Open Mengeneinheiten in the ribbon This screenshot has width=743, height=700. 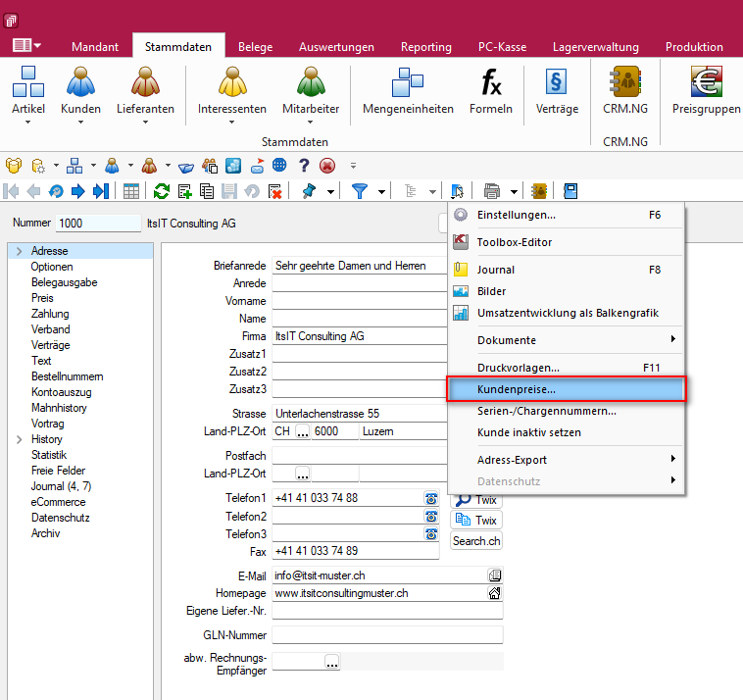pos(408,90)
